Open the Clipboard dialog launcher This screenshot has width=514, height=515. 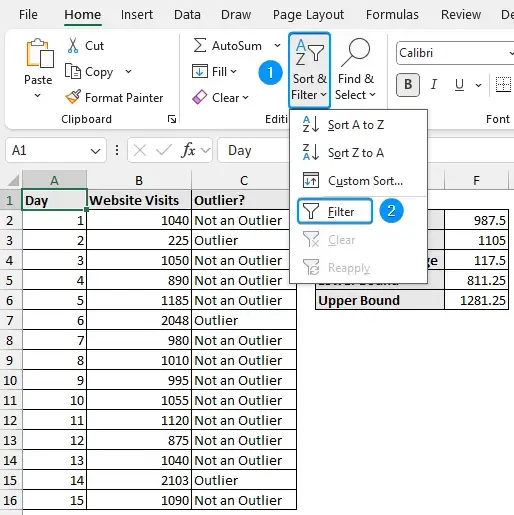(172, 119)
